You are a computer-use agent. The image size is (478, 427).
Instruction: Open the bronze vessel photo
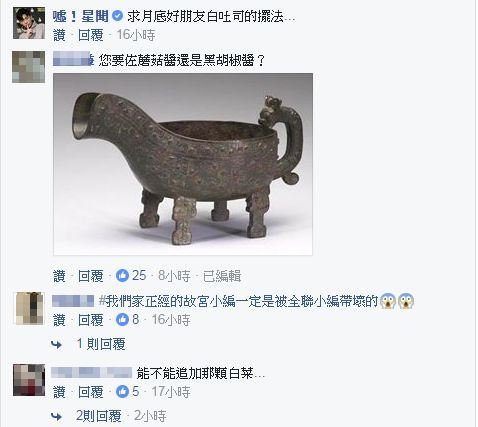click(183, 164)
